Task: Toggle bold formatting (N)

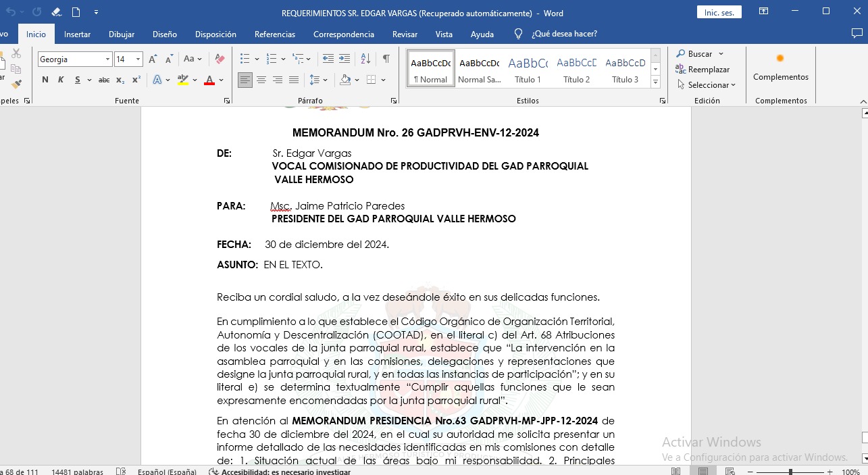Action: [45, 80]
